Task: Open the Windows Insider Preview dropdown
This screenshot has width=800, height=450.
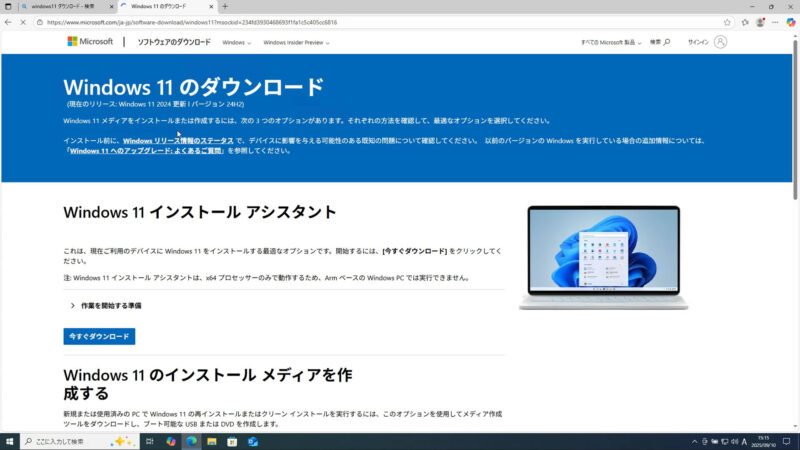Action: [x=296, y=43]
